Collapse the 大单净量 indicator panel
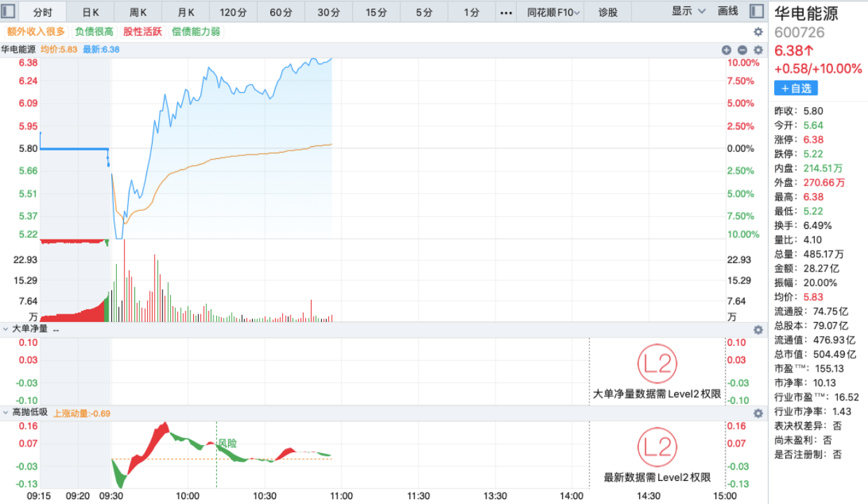The image size is (868, 504). click(6, 329)
